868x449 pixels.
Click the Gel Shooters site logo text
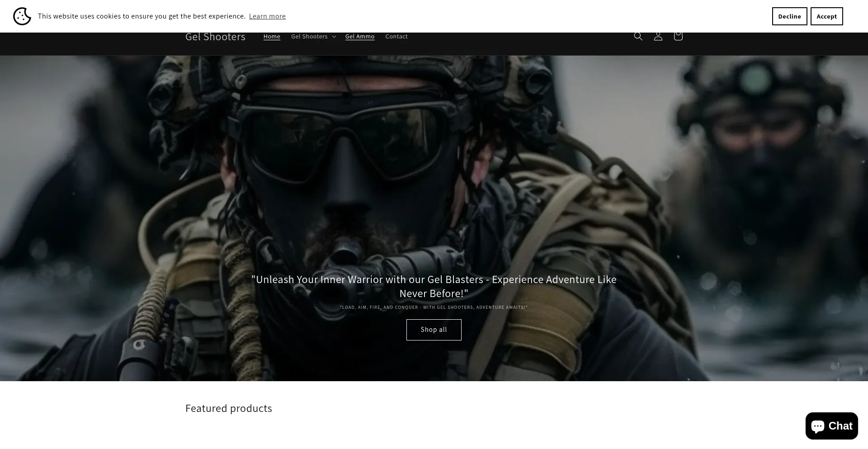coord(215,37)
